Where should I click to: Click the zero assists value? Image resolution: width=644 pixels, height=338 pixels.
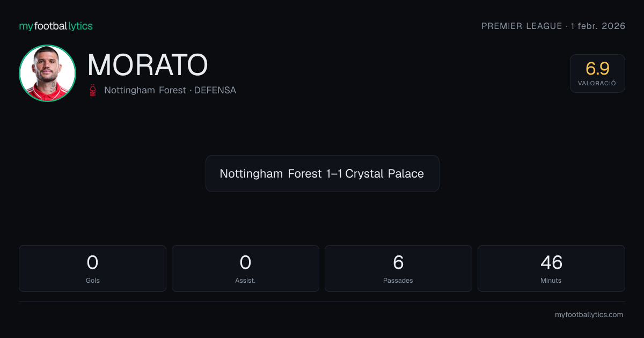[x=245, y=262]
